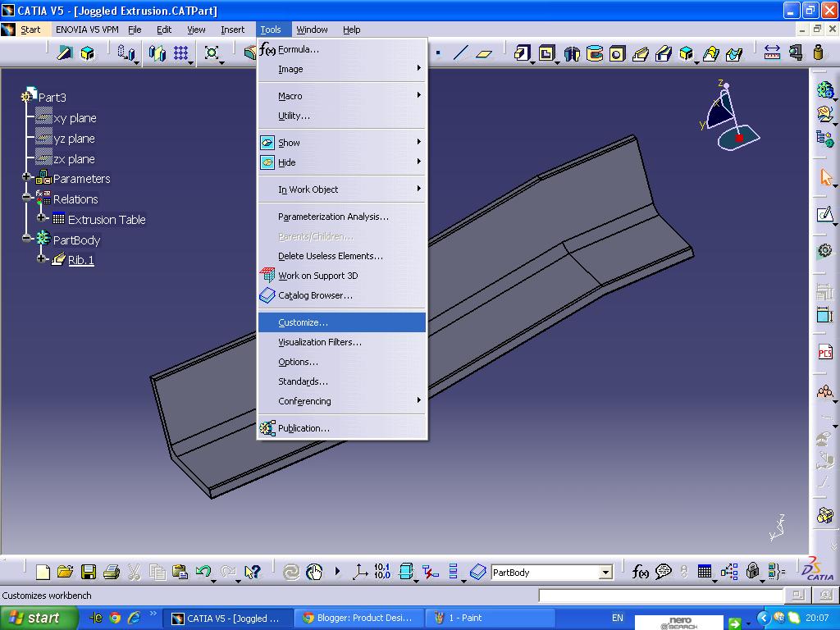Click the Paste icon in bottom toolbar

[x=179, y=572]
